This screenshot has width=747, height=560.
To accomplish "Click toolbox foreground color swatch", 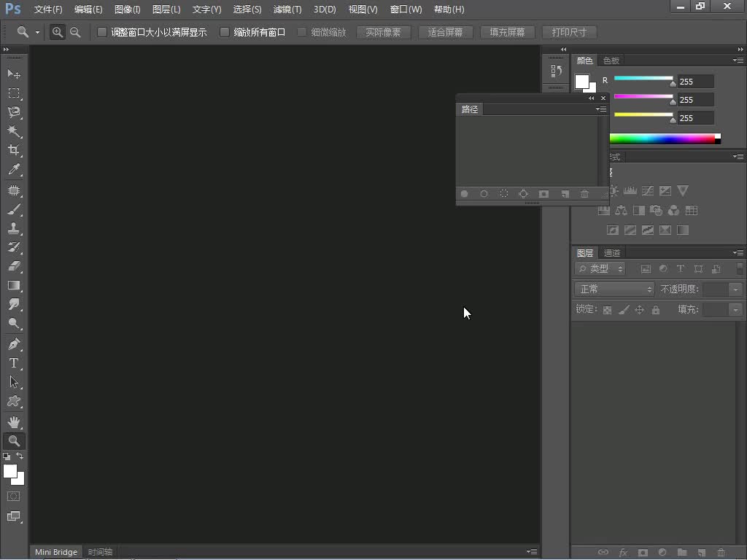I will click(10, 471).
